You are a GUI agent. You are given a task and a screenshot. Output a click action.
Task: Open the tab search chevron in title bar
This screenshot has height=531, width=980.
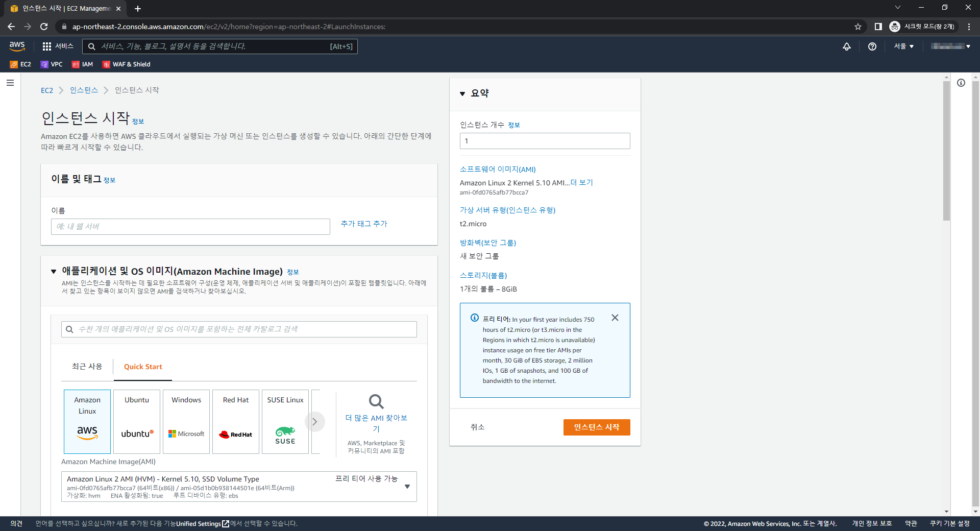898,8
